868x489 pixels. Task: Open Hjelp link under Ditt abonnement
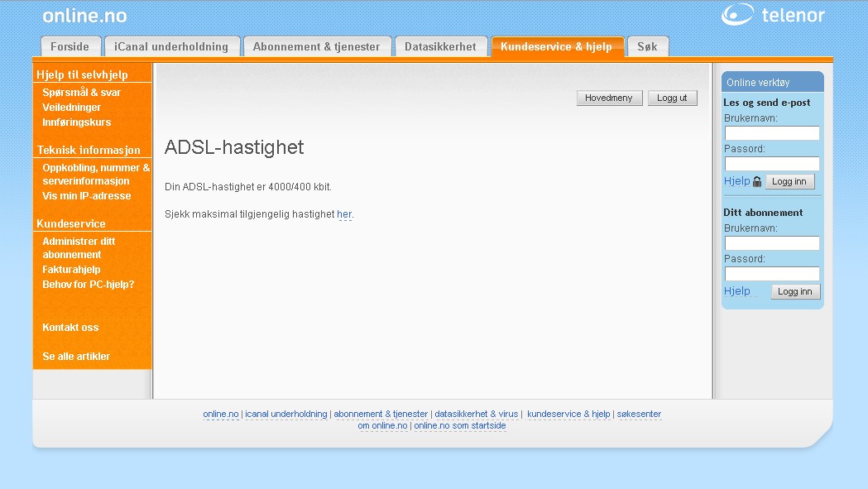(736, 290)
